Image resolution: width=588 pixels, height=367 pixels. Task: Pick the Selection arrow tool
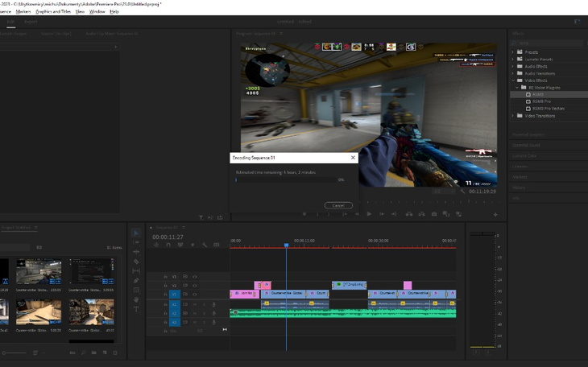click(136, 233)
